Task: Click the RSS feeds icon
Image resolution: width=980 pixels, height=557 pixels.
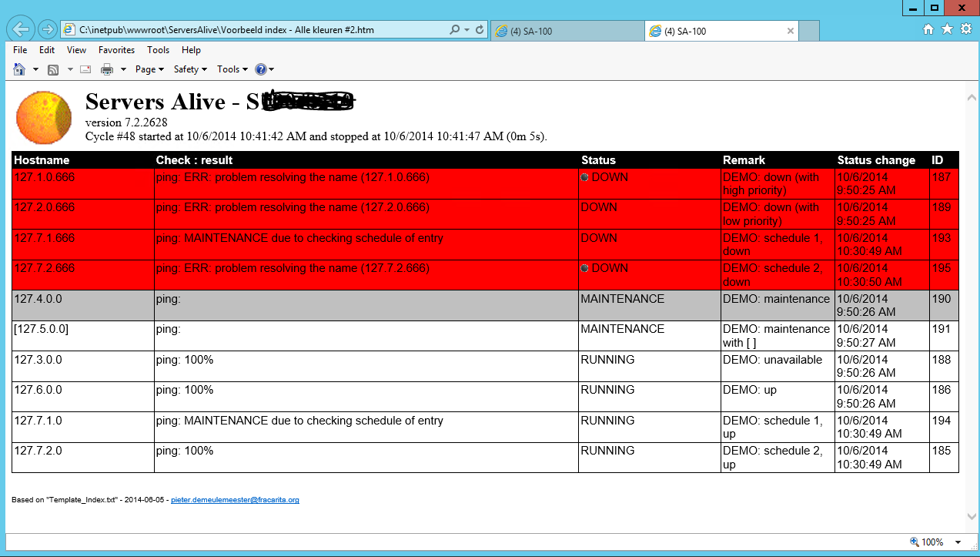Action: point(53,69)
